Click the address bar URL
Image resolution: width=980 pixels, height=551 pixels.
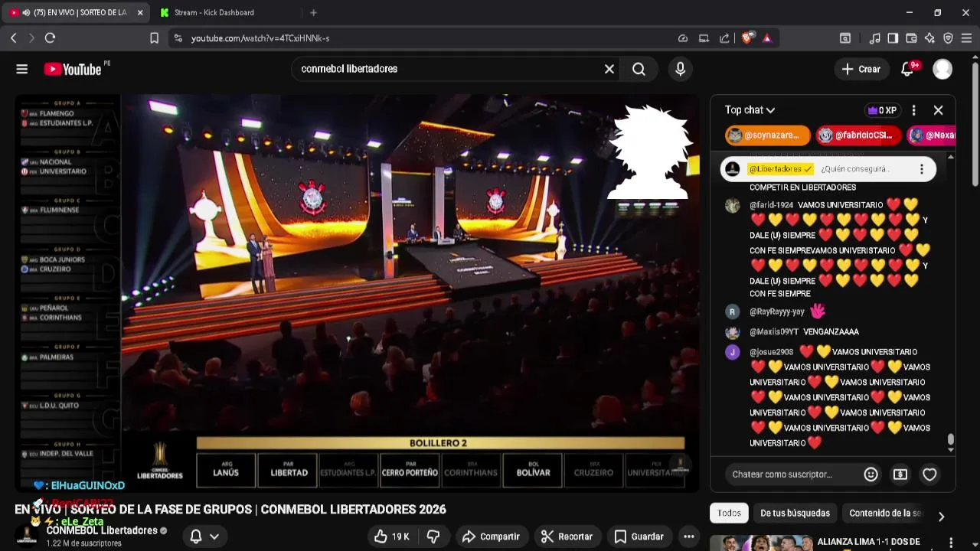coord(260,37)
